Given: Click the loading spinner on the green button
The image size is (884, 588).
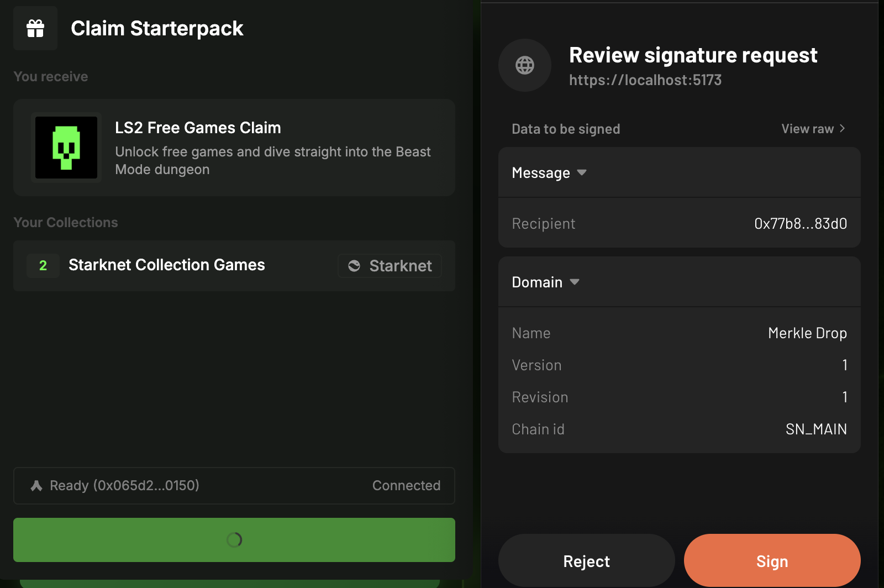Looking at the screenshot, I should [x=234, y=540].
